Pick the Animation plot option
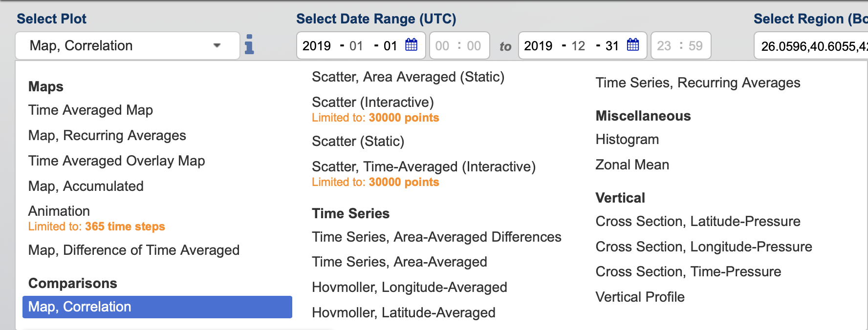The height and width of the screenshot is (330, 868). pos(59,211)
